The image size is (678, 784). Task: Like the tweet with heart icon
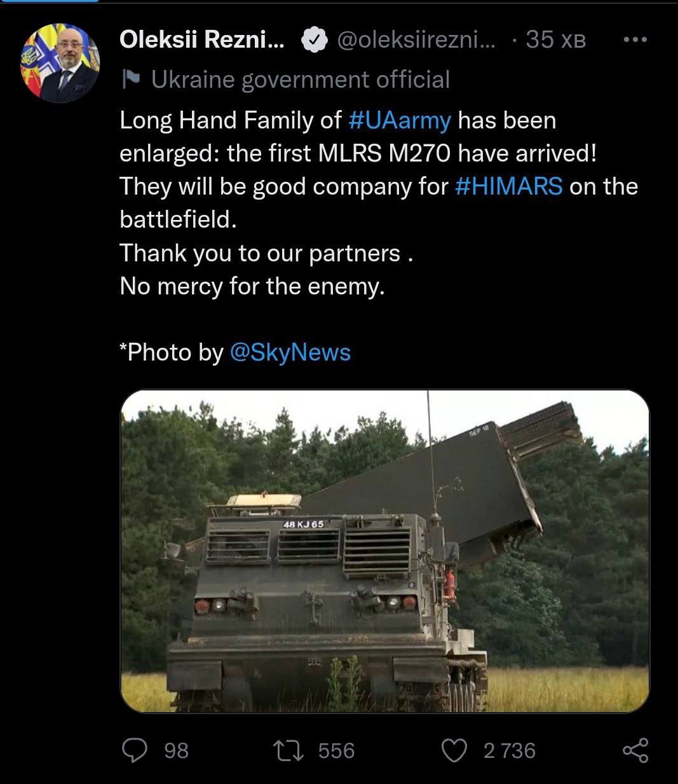point(454,750)
